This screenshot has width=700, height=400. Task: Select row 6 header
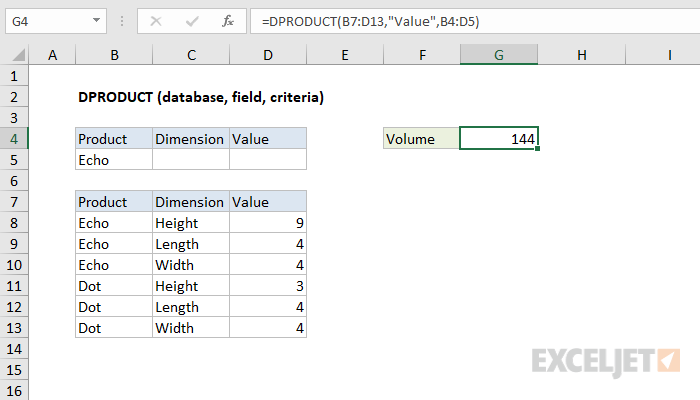click(x=14, y=181)
